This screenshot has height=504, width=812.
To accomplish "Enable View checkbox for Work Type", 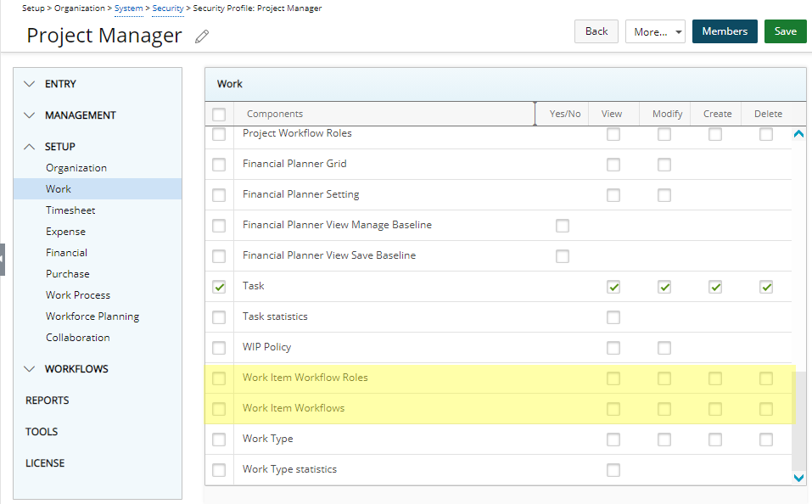I will (x=613, y=440).
